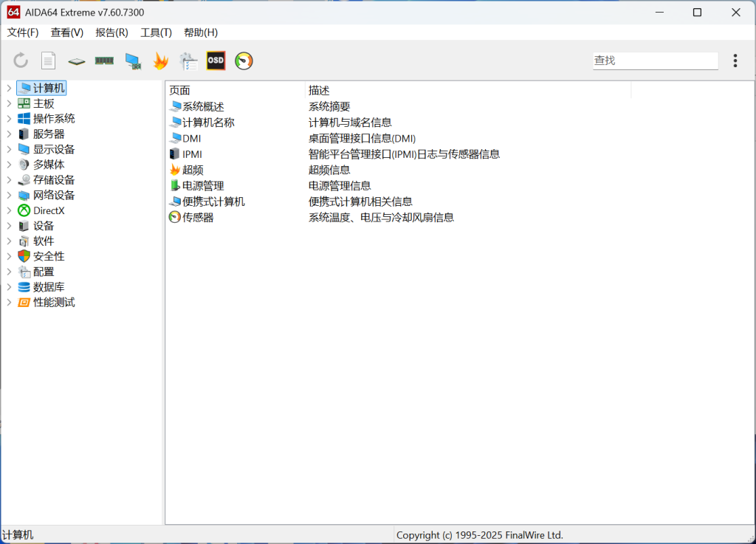Open the 工具(T) menu
This screenshot has width=756, height=544.
point(157,32)
